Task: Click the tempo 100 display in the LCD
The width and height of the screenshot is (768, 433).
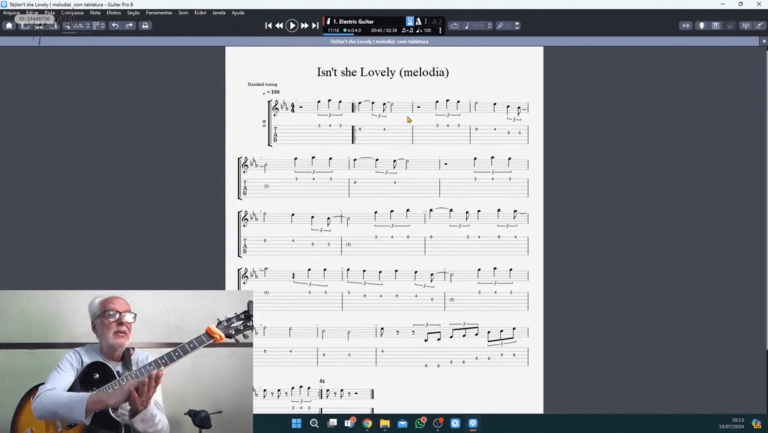Action: pyautogui.click(x=424, y=30)
